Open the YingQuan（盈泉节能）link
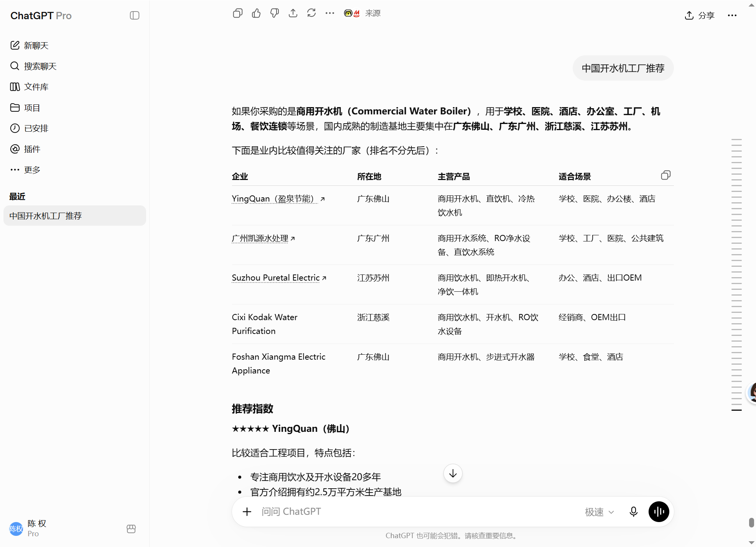 (x=278, y=199)
